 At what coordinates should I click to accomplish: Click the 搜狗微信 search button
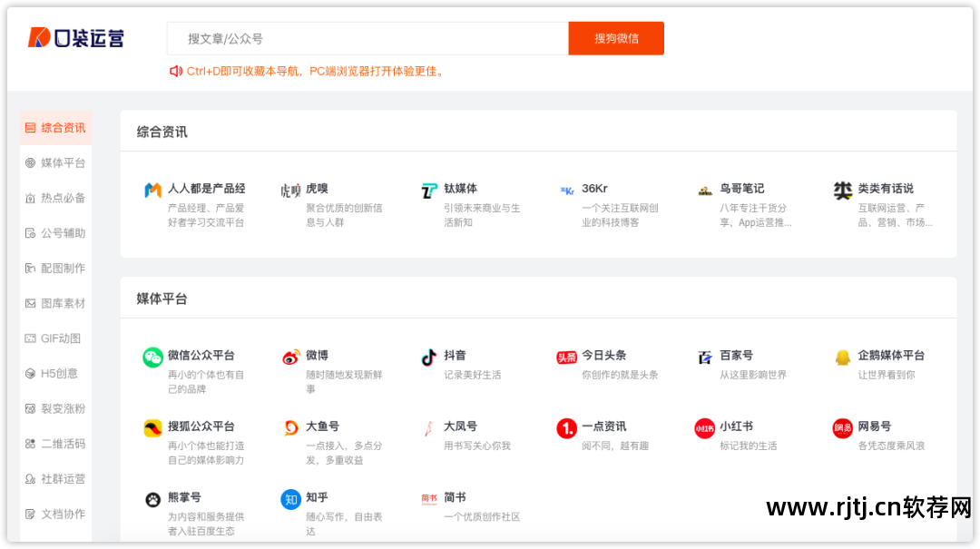point(615,39)
